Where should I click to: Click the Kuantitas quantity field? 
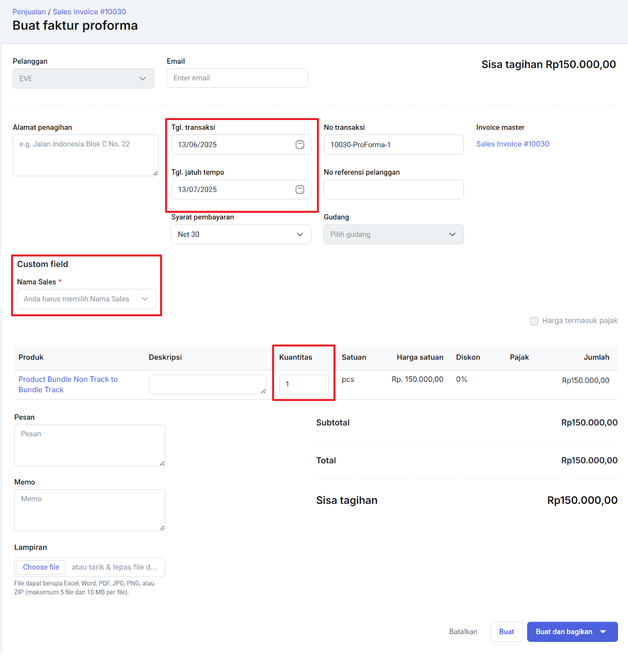[304, 384]
